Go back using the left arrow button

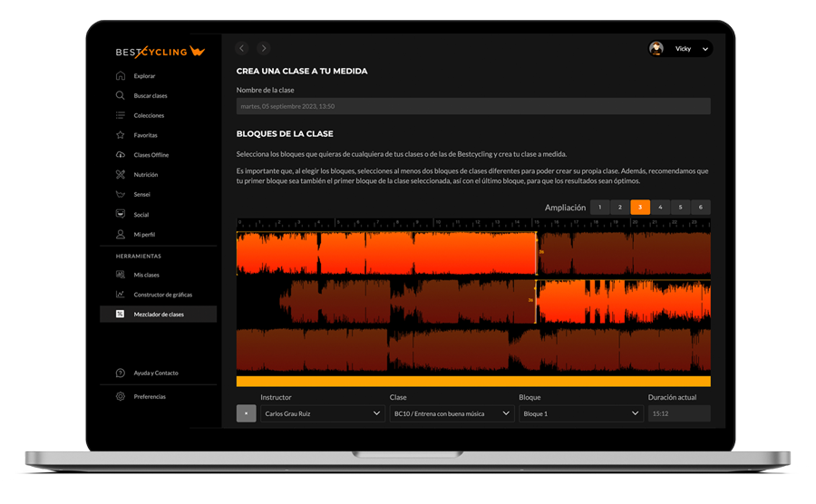[242, 48]
